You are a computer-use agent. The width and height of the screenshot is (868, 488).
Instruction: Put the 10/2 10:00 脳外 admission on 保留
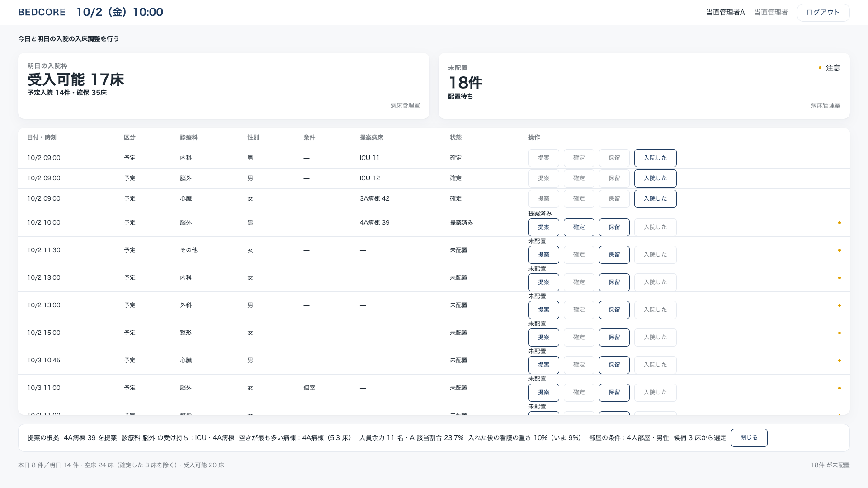click(614, 227)
